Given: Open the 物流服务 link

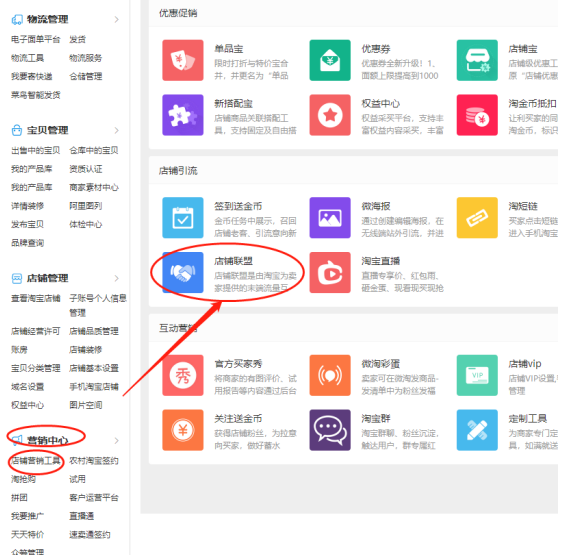Looking at the screenshot, I should pos(86,58).
